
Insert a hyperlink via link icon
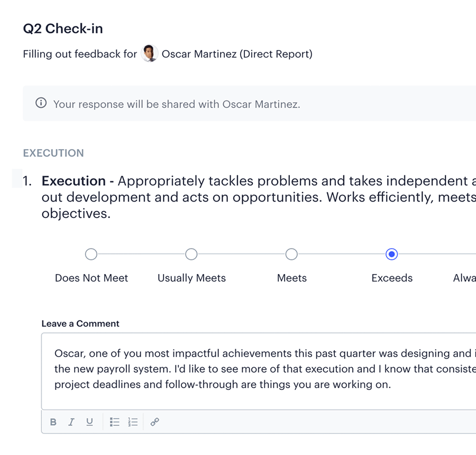[154, 422]
